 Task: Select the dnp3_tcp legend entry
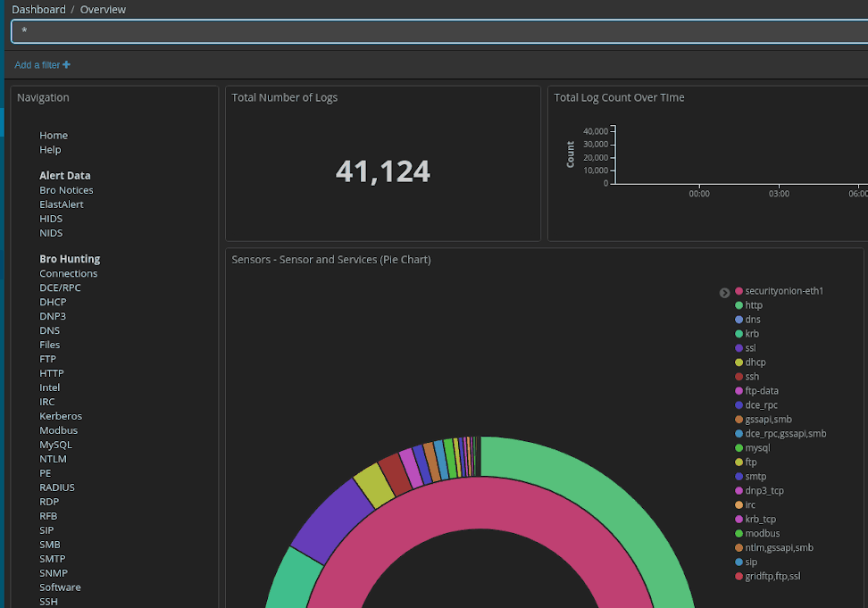[x=759, y=491]
